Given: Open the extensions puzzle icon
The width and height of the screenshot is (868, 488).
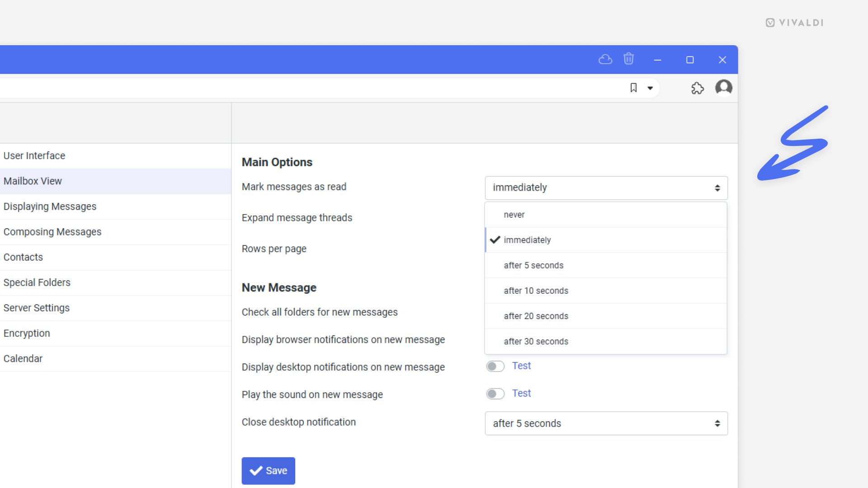Looking at the screenshot, I should pyautogui.click(x=698, y=88).
